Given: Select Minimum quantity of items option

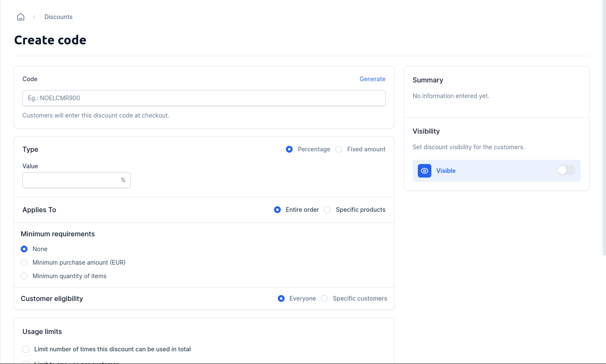Looking at the screenshot, I should [x=24, y=276].
